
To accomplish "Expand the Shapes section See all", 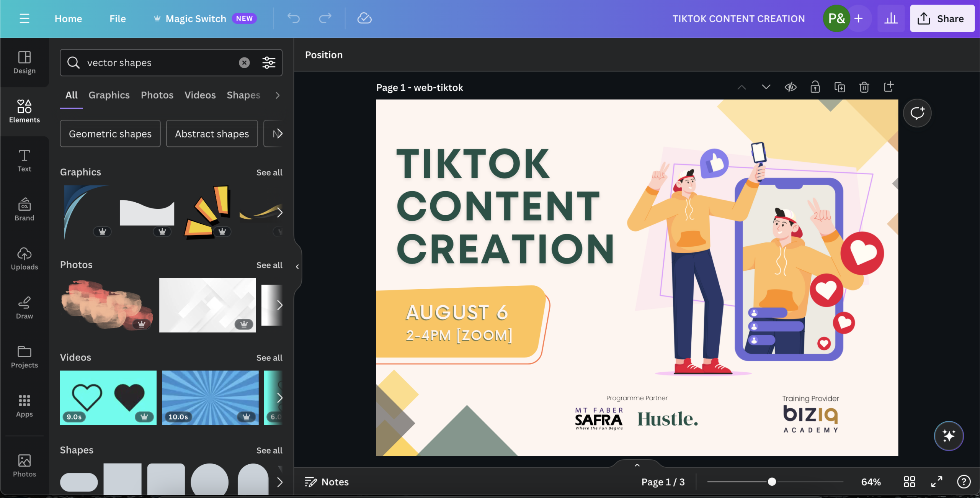I will point(269,450).
